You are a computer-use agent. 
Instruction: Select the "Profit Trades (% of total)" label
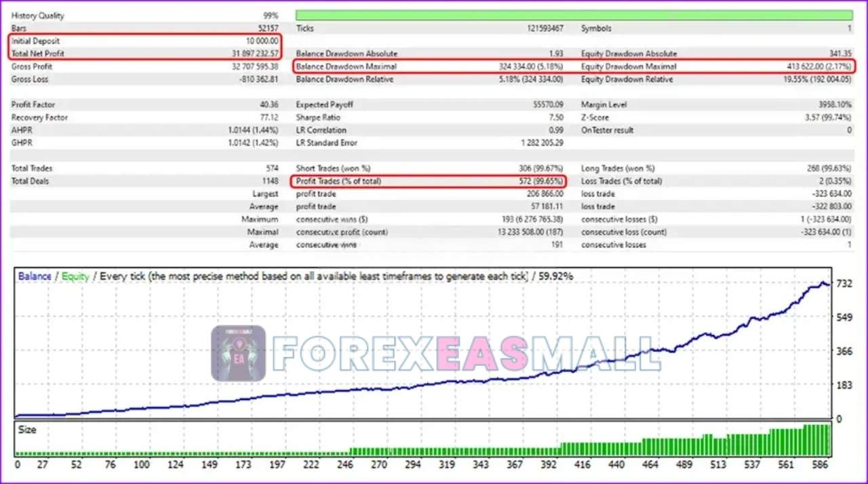[338, 181]
